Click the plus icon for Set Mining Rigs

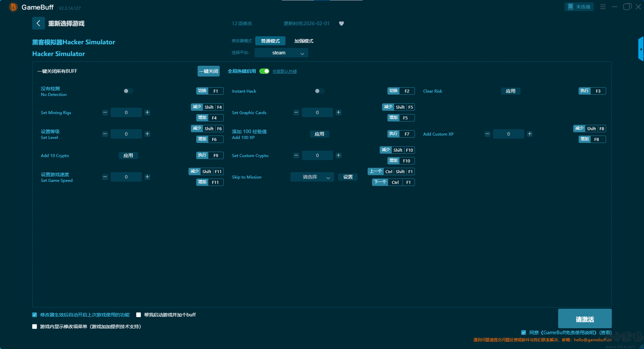(x=147, y=112)
